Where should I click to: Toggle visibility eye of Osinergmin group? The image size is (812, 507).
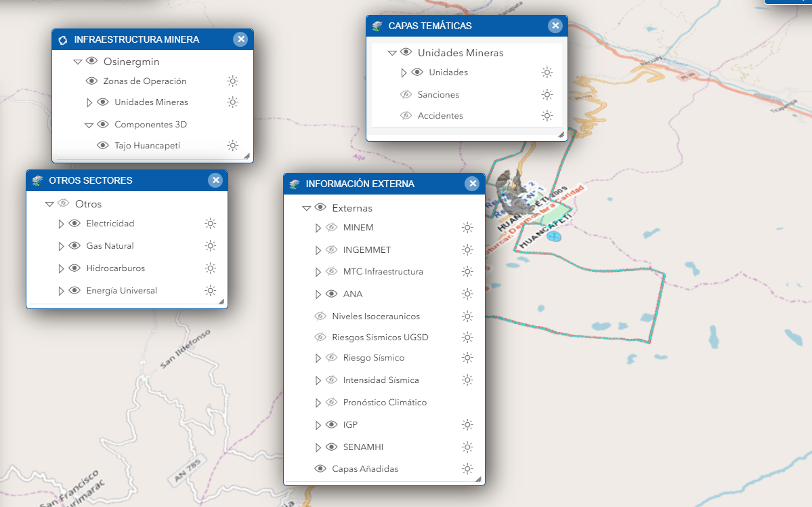coord(91,61)
